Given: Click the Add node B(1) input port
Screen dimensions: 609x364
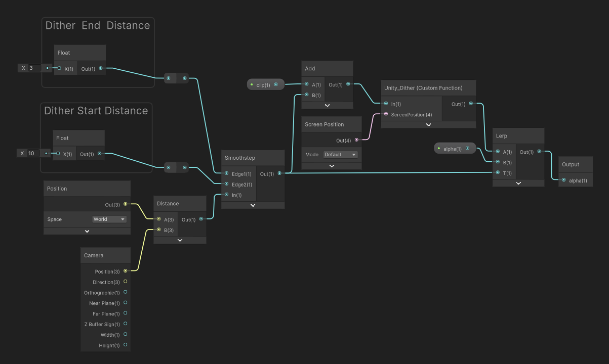Looking at the screenshot, I should coord(306,95).
